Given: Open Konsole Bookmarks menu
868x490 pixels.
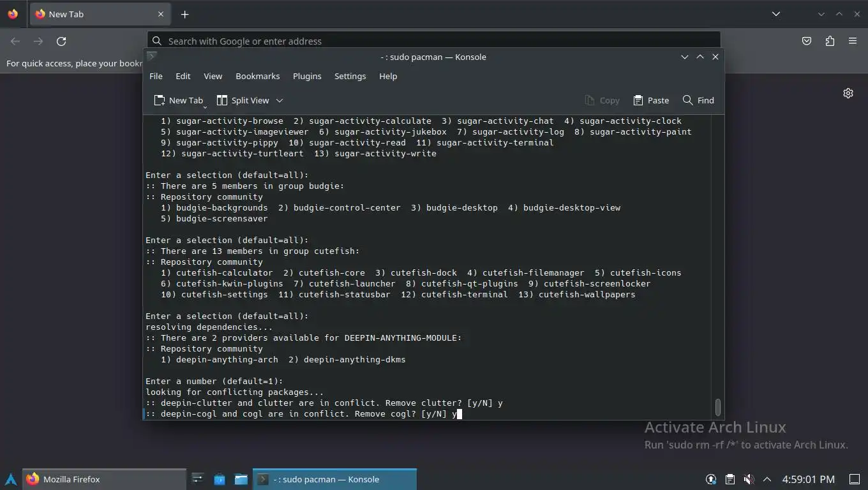Looking at the screenshot, I should pos(258,76).
